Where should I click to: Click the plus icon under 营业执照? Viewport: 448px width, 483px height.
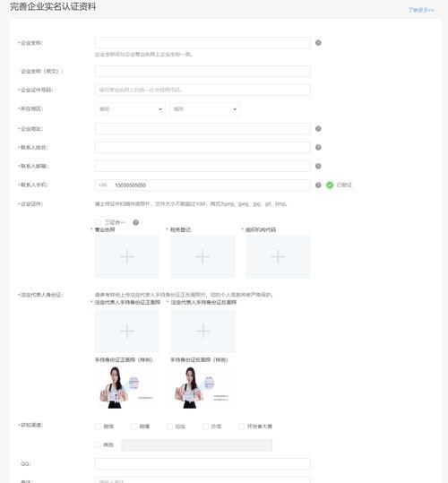[x=127, y=256]
